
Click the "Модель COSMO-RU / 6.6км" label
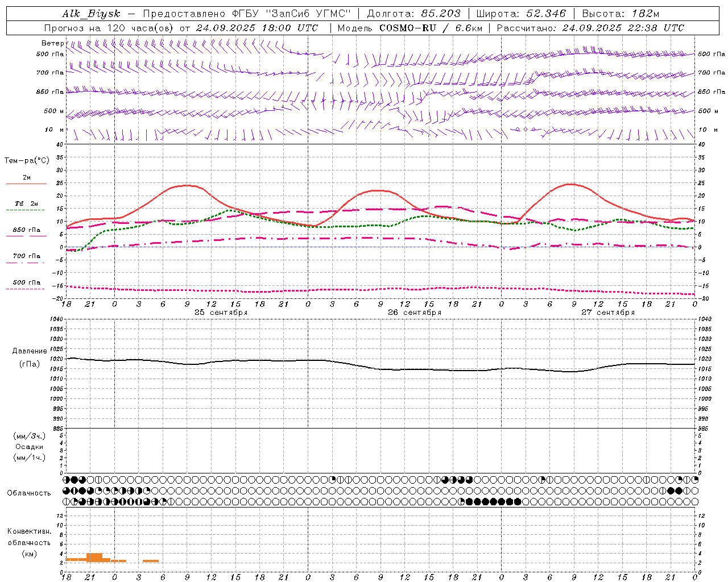pyautogui.click(x=409, y=28)
